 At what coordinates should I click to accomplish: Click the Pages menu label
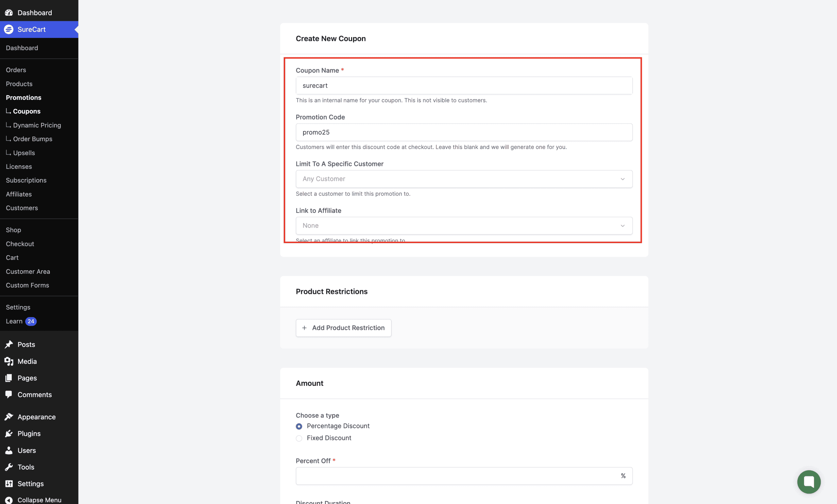click(27, 378)
